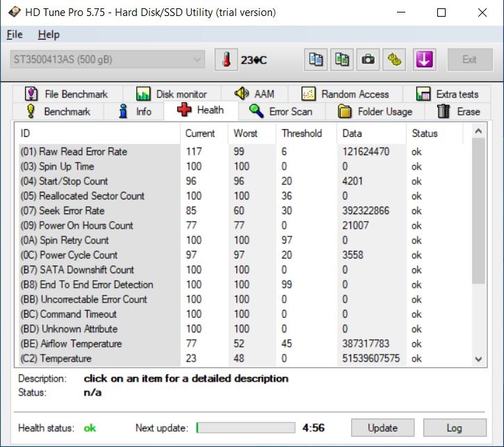Viewport: 504px width, 447px height.
Task: Click the 23°C temperature reading
Action: point(254,60)
